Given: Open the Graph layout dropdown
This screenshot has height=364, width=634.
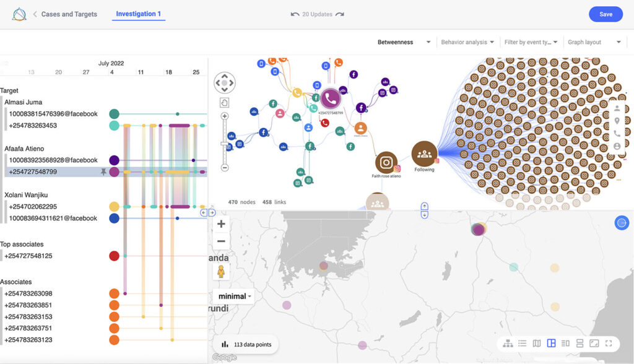Looking at the screenshot, I should (x=594, y=42).
